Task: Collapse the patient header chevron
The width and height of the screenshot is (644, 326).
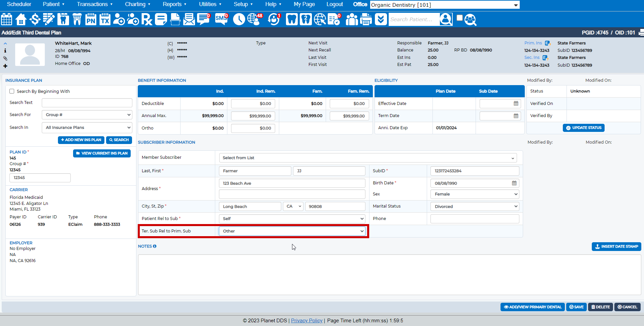Action: (x=5, y=43)
